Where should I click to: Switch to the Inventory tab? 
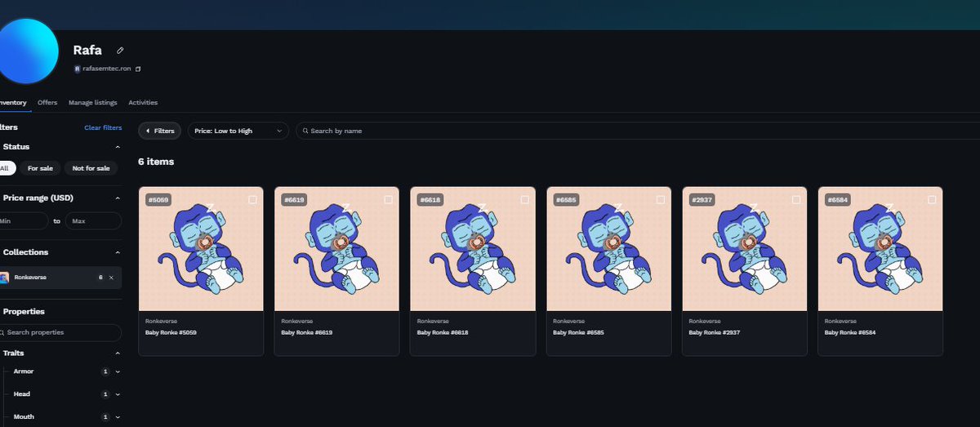(13, 103)
